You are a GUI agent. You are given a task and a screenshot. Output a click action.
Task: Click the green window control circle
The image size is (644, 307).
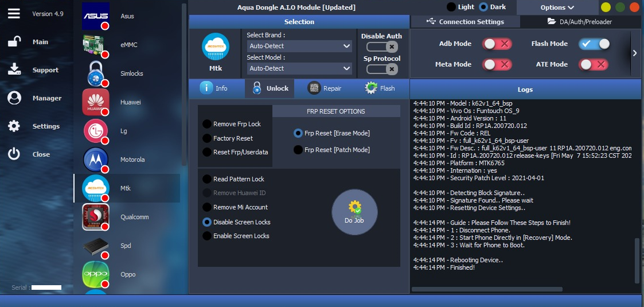[620, 7]
